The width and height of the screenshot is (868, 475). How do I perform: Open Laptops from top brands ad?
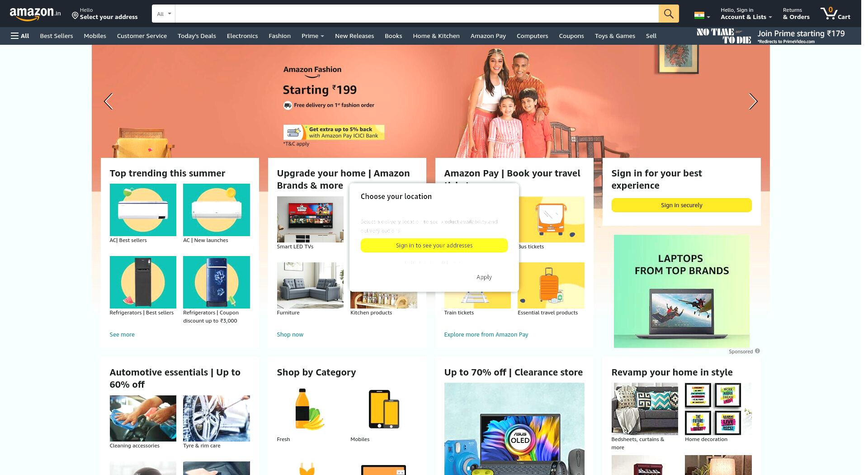click(681, 291)
